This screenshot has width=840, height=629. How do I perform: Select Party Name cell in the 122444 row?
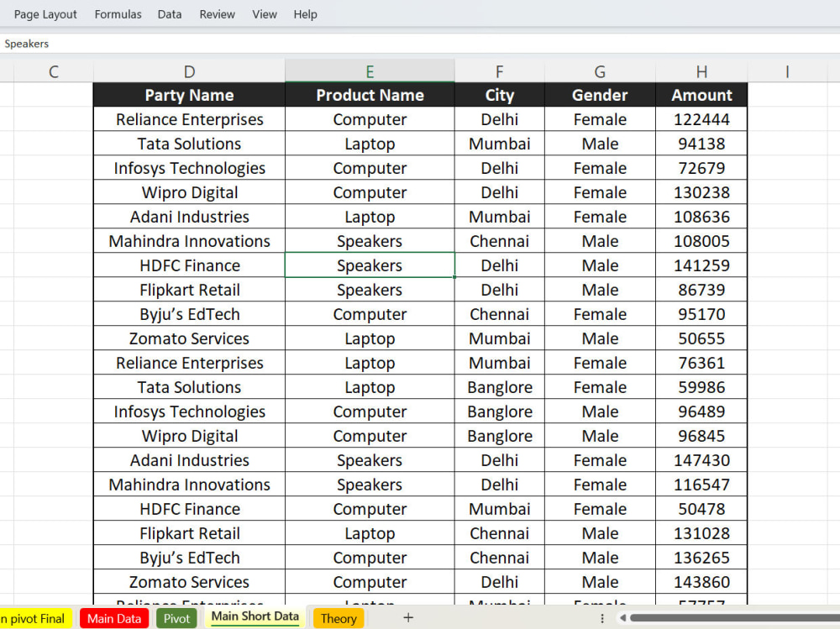coord(189,119)
